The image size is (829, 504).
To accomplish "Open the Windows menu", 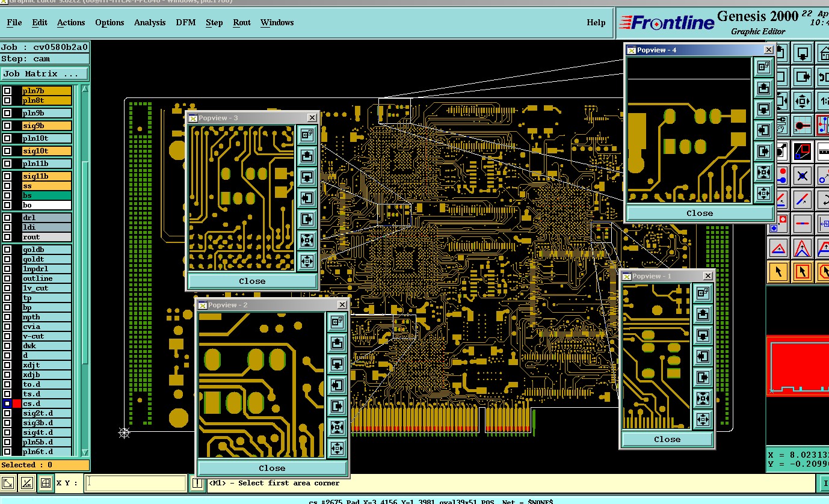I will [277, 23].
